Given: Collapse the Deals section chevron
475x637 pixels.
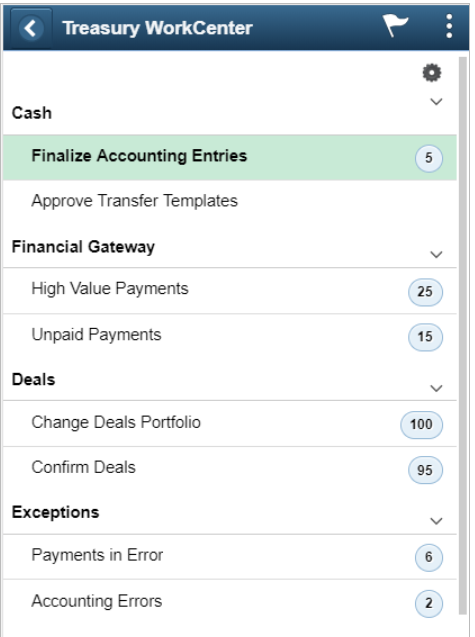Looking at the screenshot, I should (x=436, y=388).
